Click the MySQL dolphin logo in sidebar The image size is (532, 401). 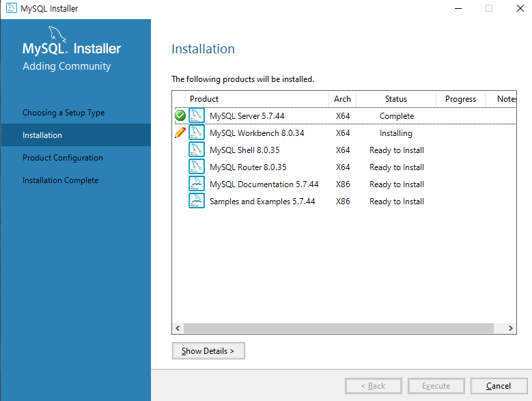coord(57,34)
